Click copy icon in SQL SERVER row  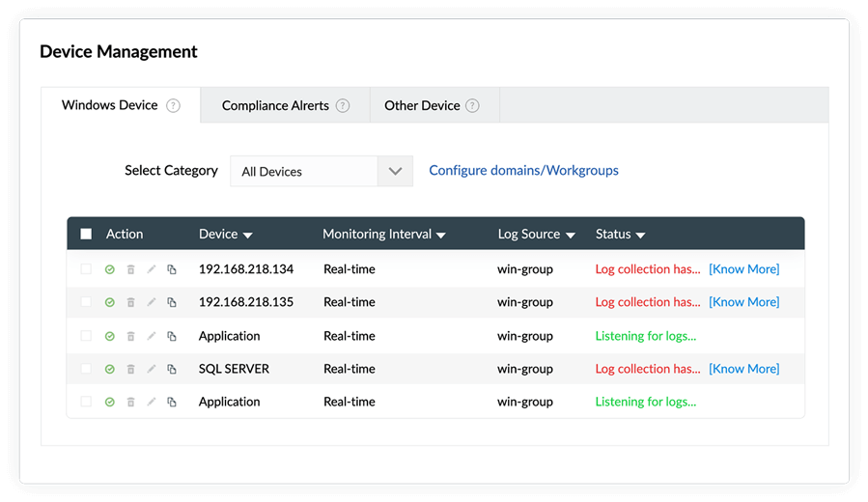coord(172,370)
